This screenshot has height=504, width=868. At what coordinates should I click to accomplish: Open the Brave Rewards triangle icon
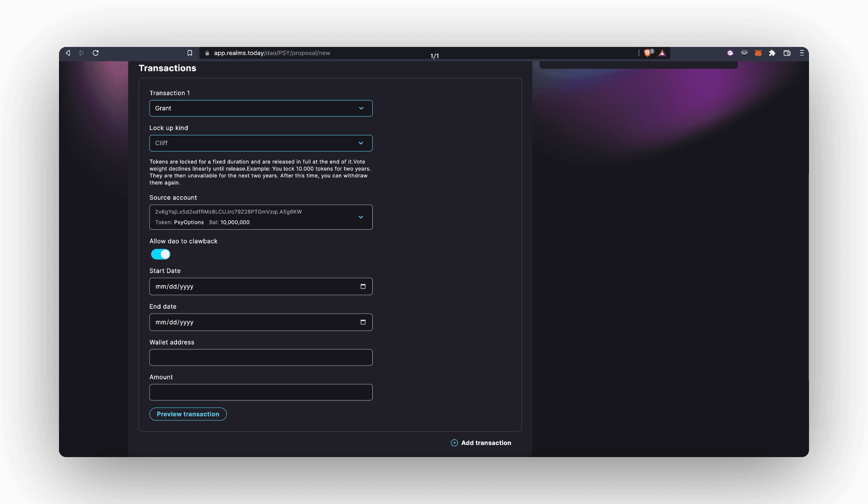tap(662, 53)
